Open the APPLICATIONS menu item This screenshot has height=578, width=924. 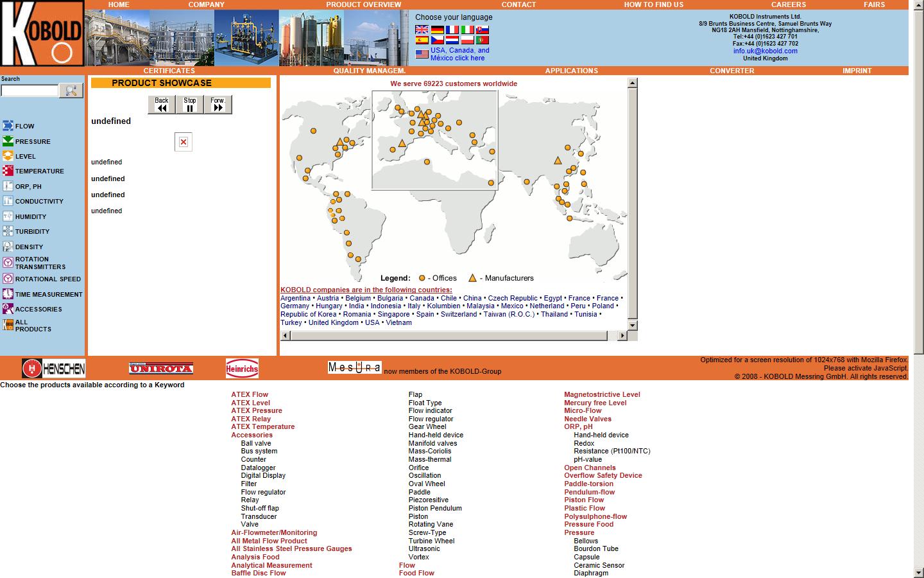(572, 71)
